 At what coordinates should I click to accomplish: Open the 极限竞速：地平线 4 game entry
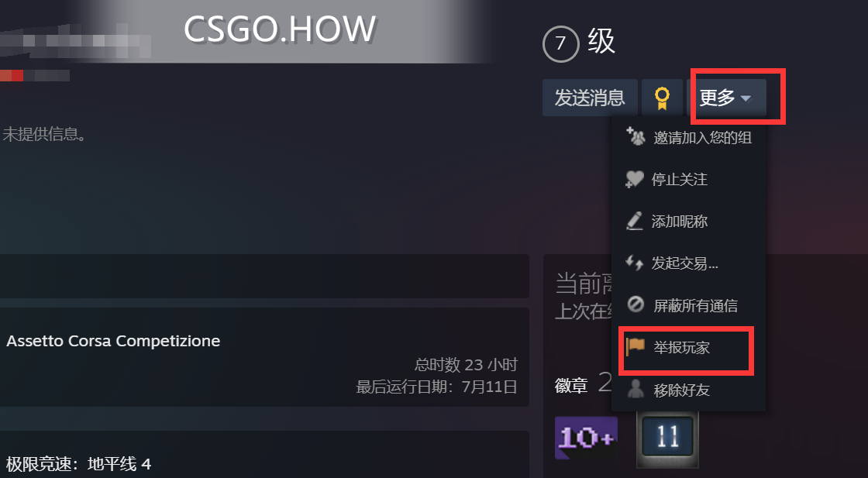tap(263, 455)
